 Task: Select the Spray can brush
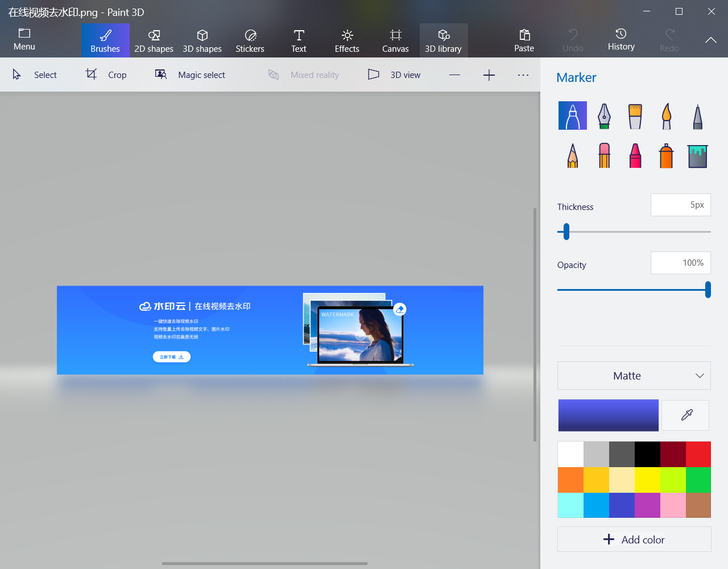[x=667, y=155]
